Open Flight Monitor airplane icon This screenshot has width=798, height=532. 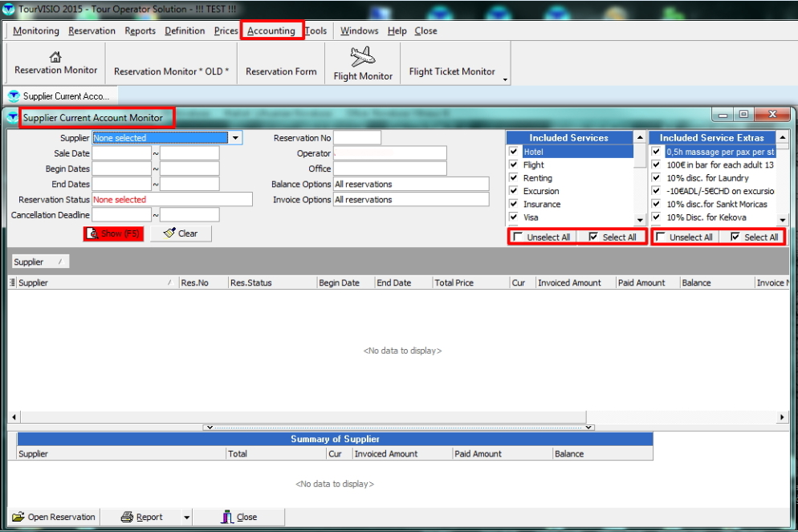click(363, 57)
